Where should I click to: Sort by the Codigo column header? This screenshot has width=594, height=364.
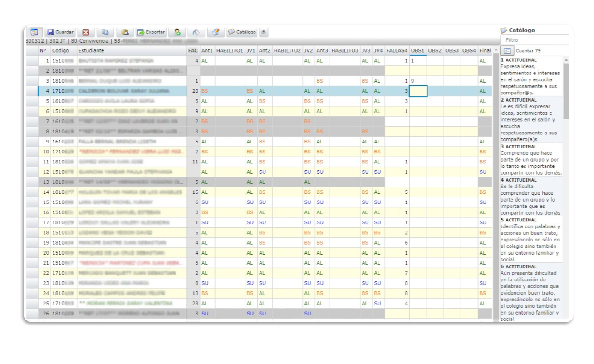[63, 50]
